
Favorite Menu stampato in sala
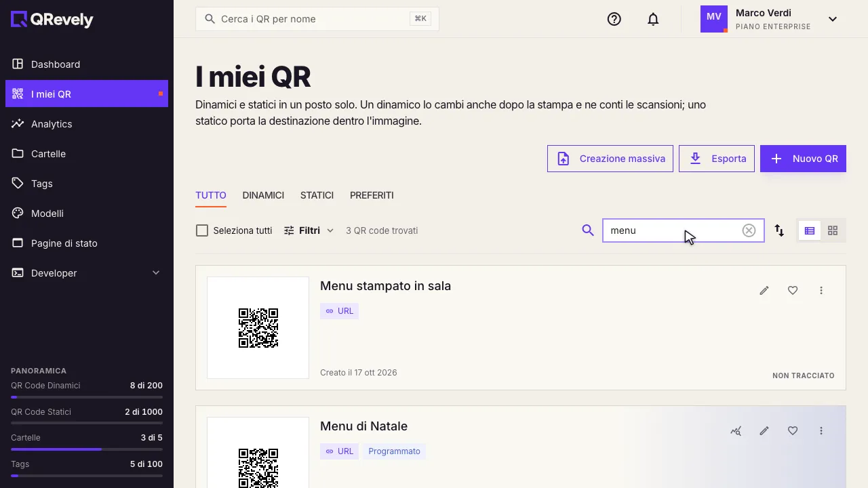click(x=793, y=291)
